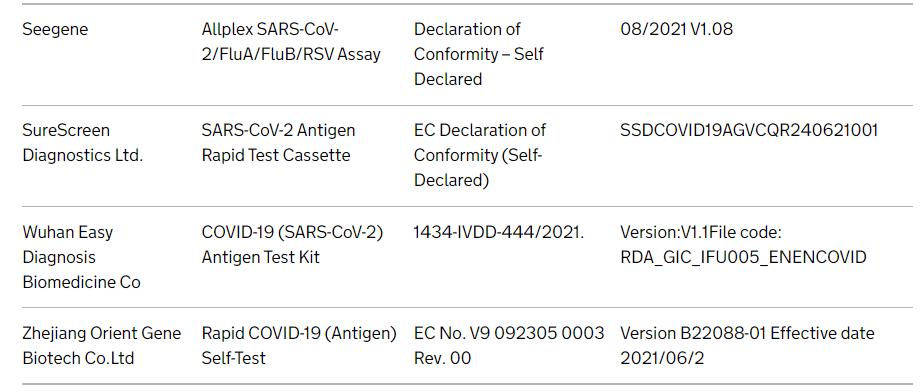Select Rapid COVID-19 (Antigen) Self-Test text

click(299, 345)
